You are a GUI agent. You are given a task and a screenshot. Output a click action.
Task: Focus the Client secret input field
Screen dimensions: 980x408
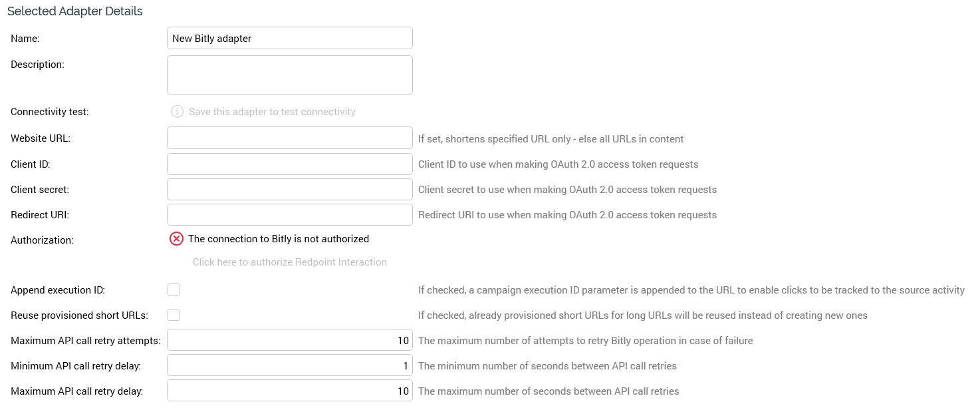click(x=289, y=189)
